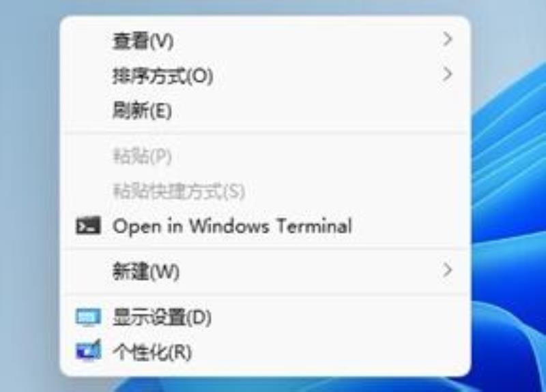Expand the 查看(V) submenu arrow
The image size is (546, 392).
(448, 39)
